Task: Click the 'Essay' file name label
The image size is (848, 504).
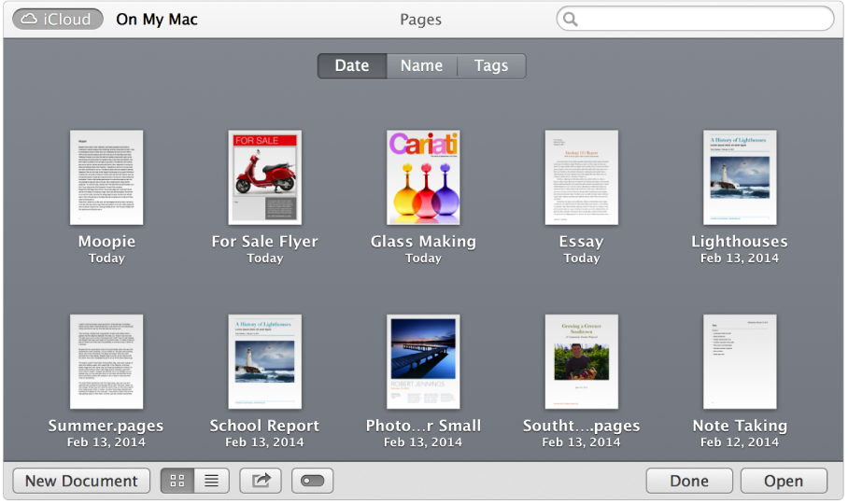Action: coord(582,242)
